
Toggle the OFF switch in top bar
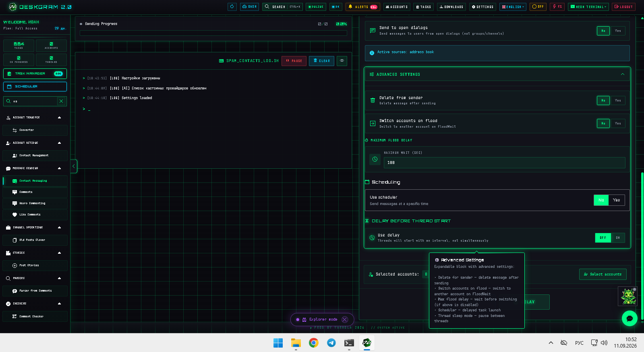[x=538, y=7]
